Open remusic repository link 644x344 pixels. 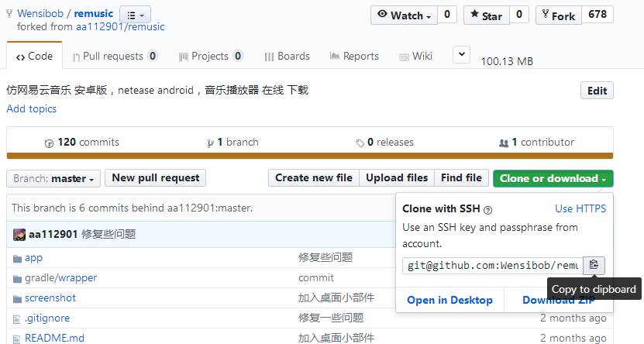(93, 13)
